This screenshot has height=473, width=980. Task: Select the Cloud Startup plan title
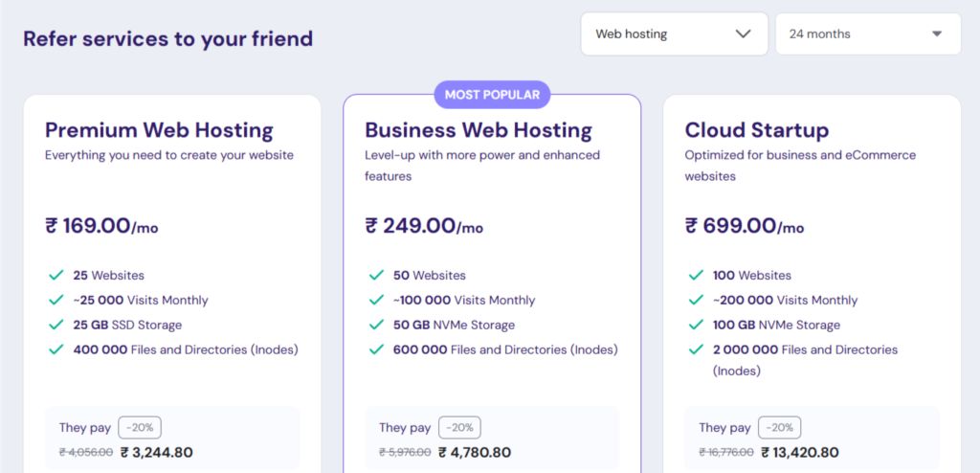click(757, 130)
